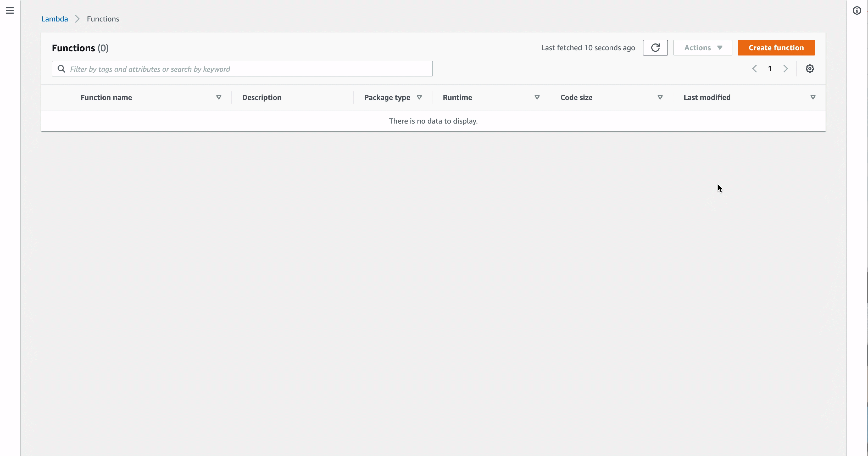
Task: Toggle the Description column sort
Action: point(262,97)
